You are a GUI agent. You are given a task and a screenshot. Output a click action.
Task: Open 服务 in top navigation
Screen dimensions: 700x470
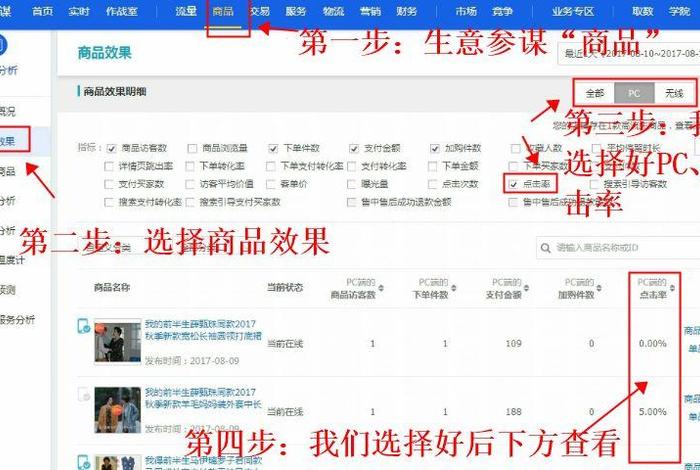(x=296, y=11)
